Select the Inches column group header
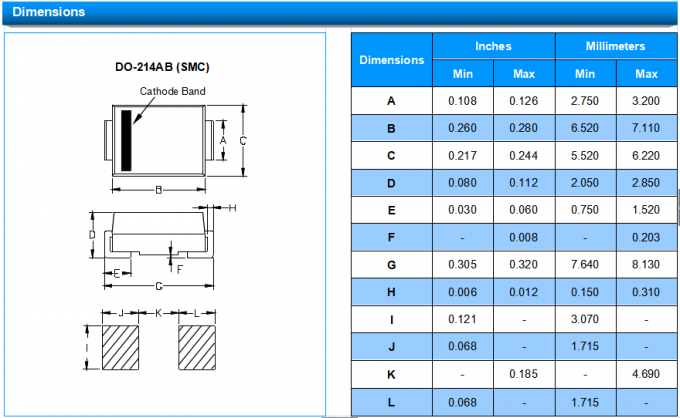Viewport: 680px width, 418px height. [493, 46]
